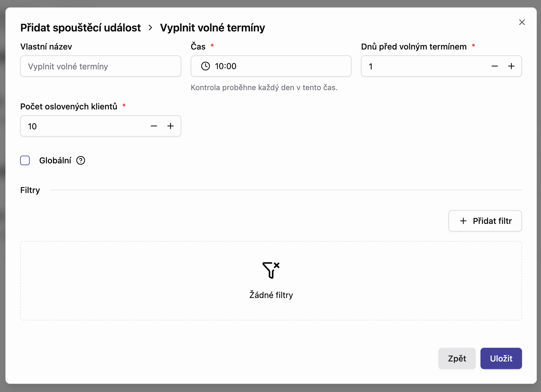
Task: Click the Globální label text
Action: [x=55, y=160]
